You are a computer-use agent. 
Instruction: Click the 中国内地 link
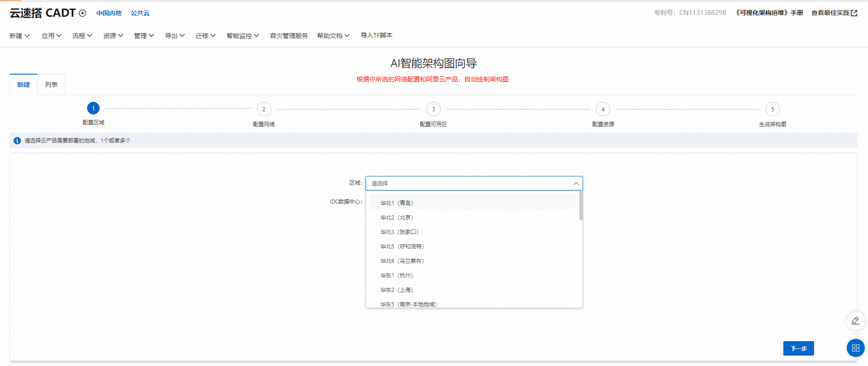tap(109, 13)
